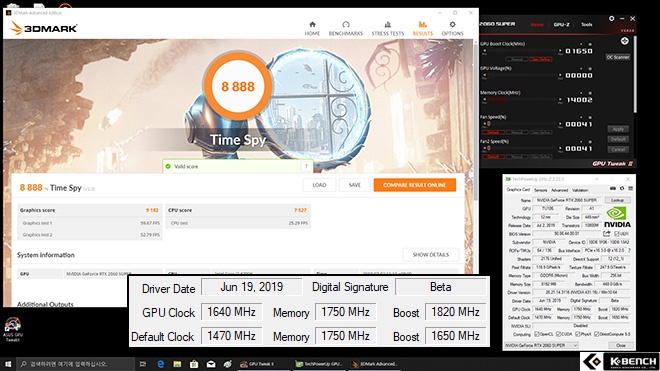Image resolution: width=660 pixels, height=371 pixels.
Task: Click the GPU-Z refresh icon
Action: click(622, 189)
